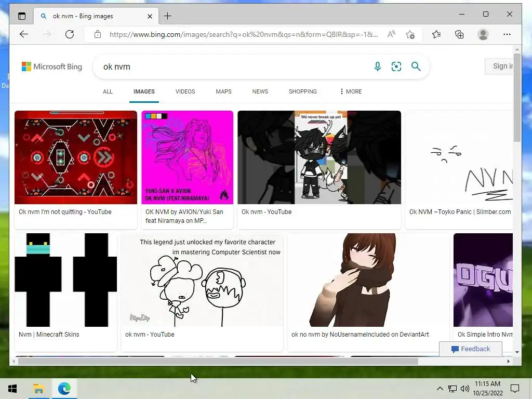Open the purple intro thumbnail

click(483, 280)
